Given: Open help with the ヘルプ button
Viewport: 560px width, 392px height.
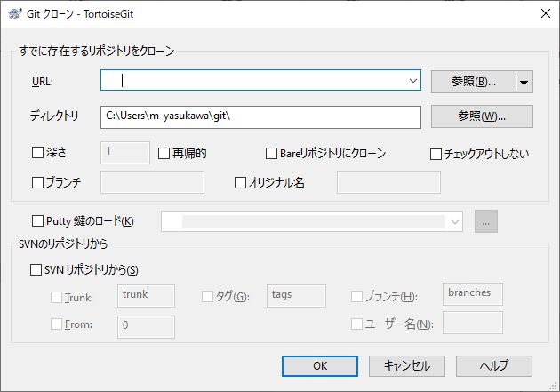Looking at the screenshot, I should [x=494, y=366].
